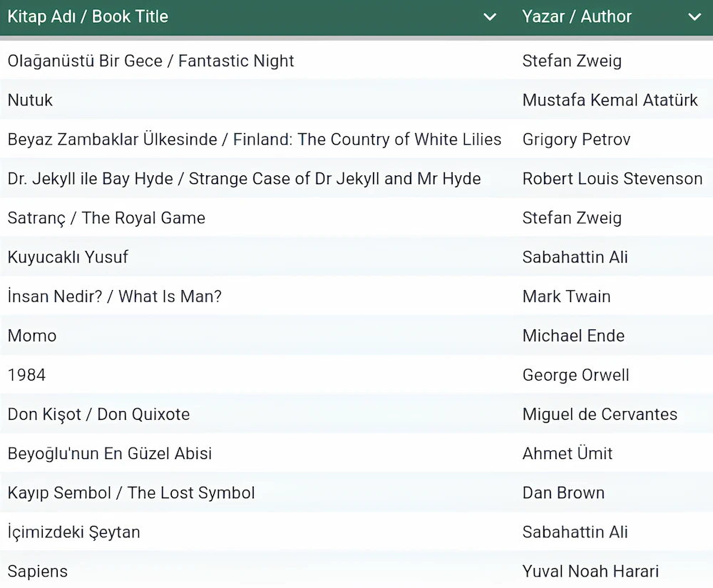Click the Beyoğlu'nun En Güzel Abisi title
713x588 pixels.
pos(110,453)
